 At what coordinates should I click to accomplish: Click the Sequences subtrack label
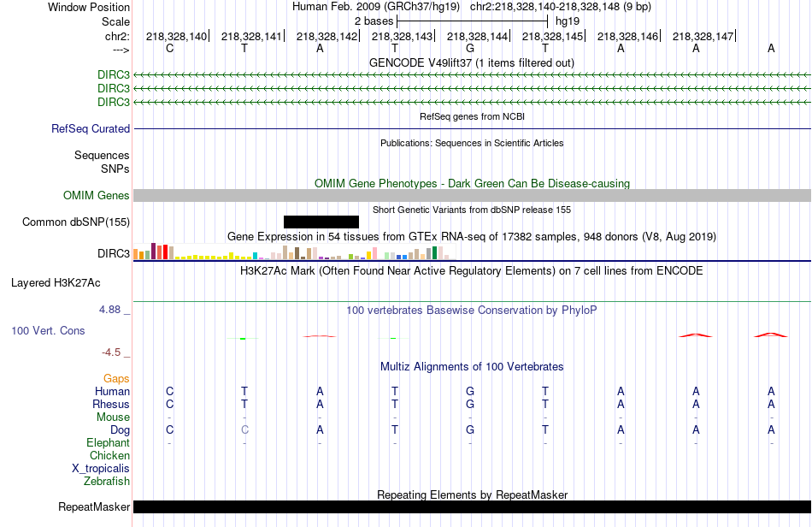[x=102, y=155]
